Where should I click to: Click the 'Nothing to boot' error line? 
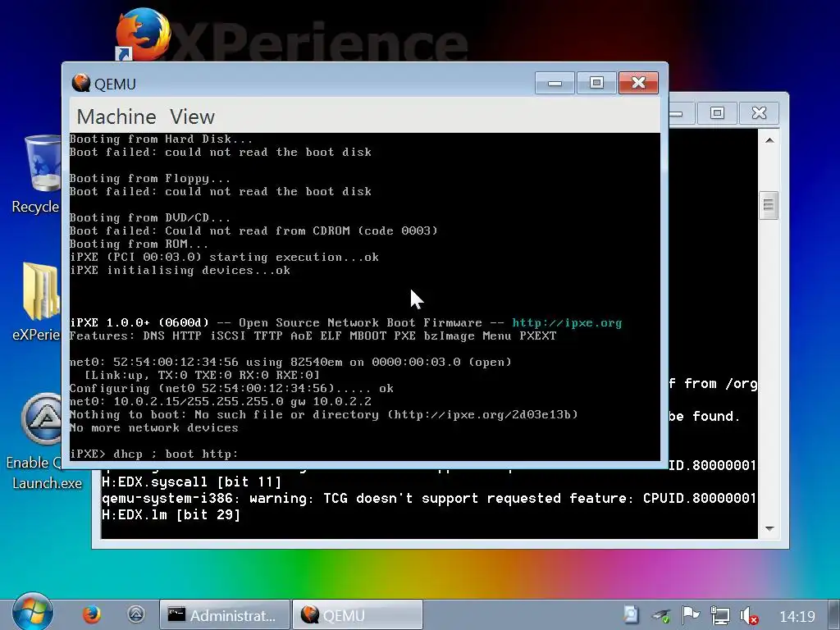tap(324, 414)
